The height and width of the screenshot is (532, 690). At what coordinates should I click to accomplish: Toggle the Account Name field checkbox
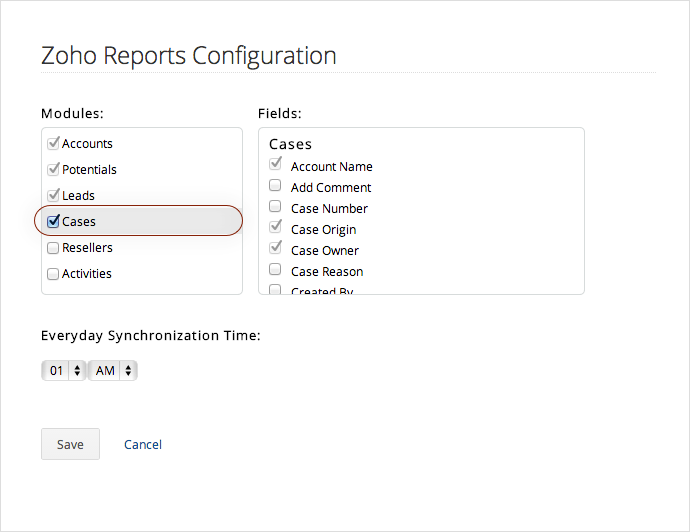(x=275, y=164)
